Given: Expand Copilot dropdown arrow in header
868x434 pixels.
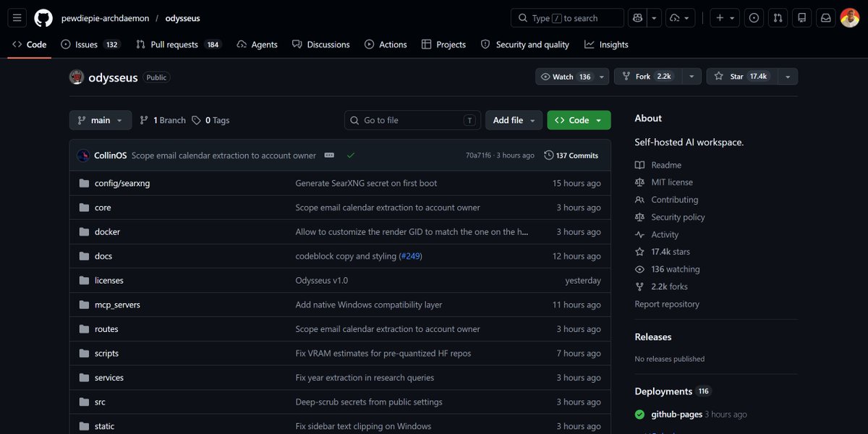Looking at the screenshot, I should (654, 18).
